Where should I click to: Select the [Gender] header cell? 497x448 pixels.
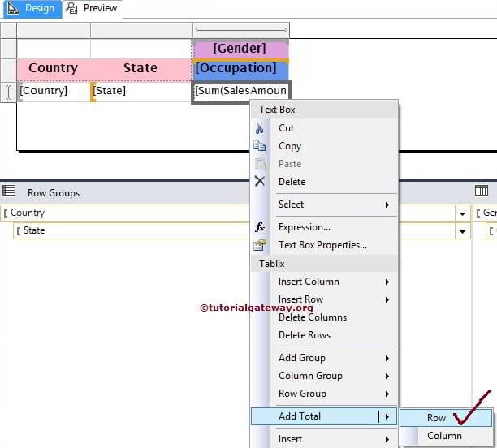(x=240, y=49)
